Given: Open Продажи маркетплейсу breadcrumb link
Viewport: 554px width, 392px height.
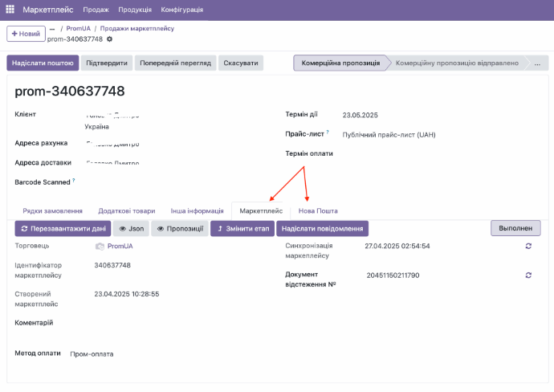Looking at the screenshot, I should tap(137, 29).
